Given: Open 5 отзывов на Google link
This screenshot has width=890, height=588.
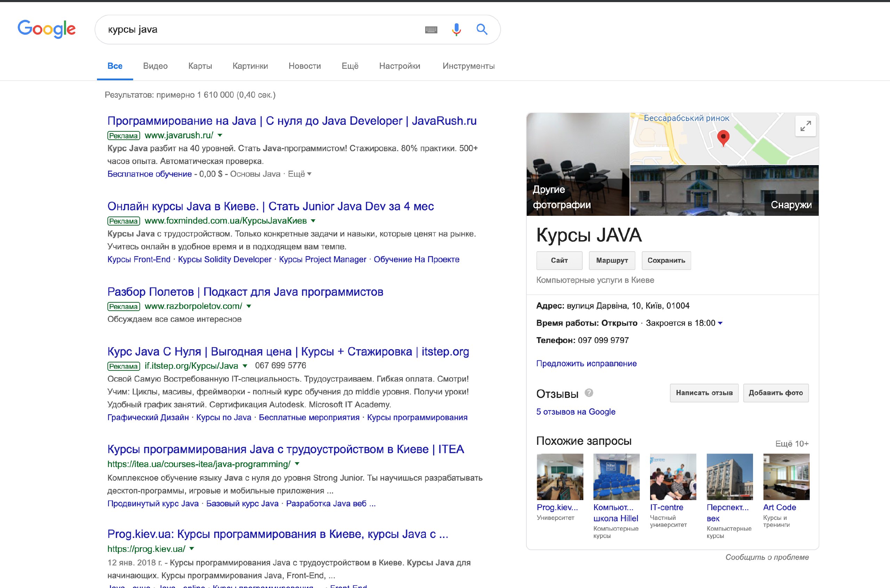Looking at the screenshot, I should (x=576, y=412).
